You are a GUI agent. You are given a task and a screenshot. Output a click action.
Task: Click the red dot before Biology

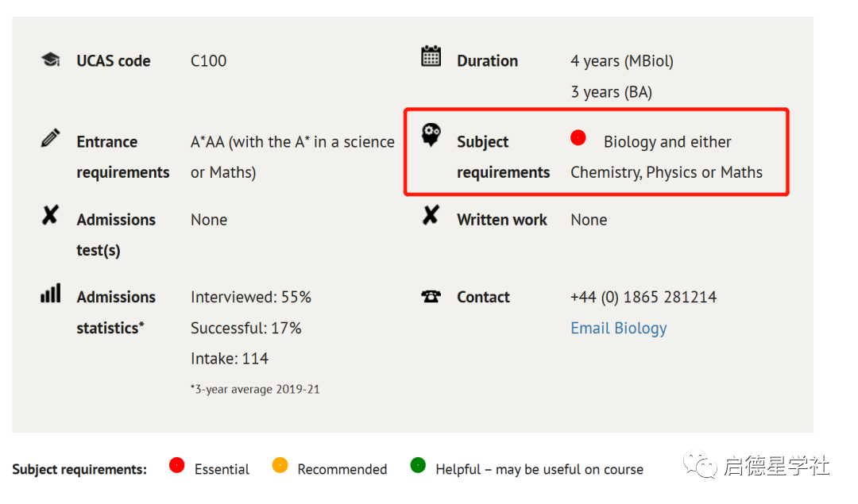[x=578, y=138]
